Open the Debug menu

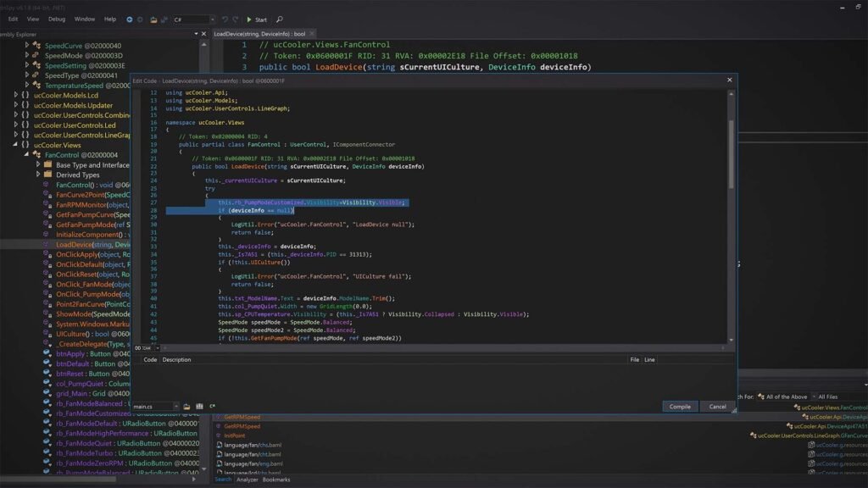(x=56, y=19)
